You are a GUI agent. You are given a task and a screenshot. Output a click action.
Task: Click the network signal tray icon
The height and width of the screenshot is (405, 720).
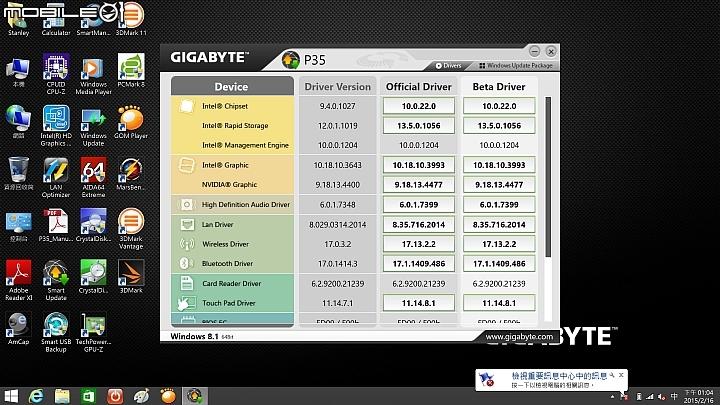tap(650, 397)
